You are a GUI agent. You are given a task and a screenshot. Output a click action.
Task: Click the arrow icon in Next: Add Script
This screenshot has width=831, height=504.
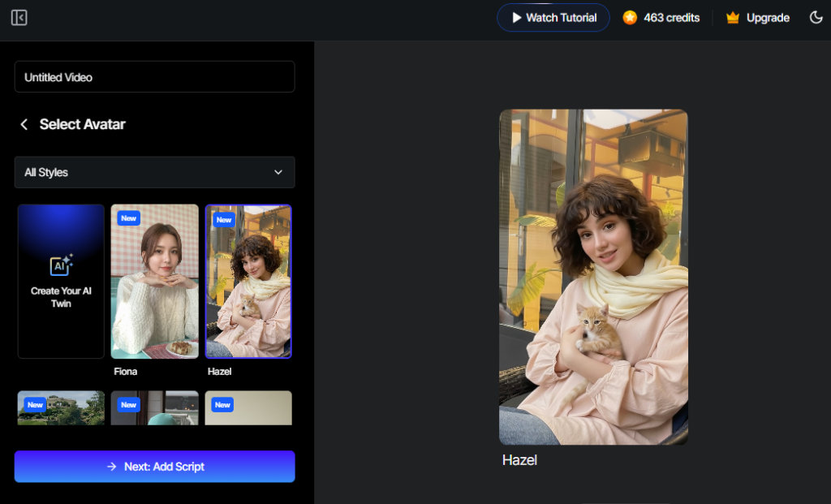click(x=112, y=467)
